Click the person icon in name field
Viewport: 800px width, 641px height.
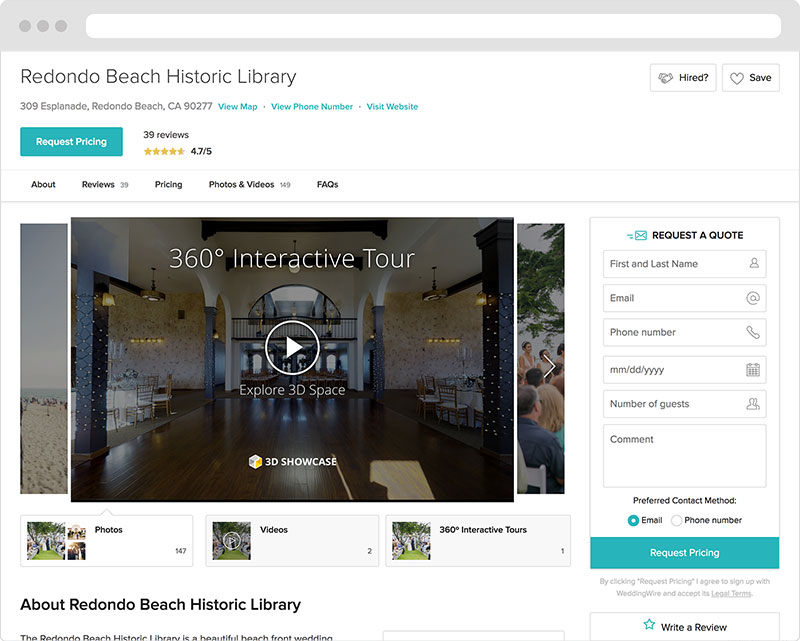754,263
